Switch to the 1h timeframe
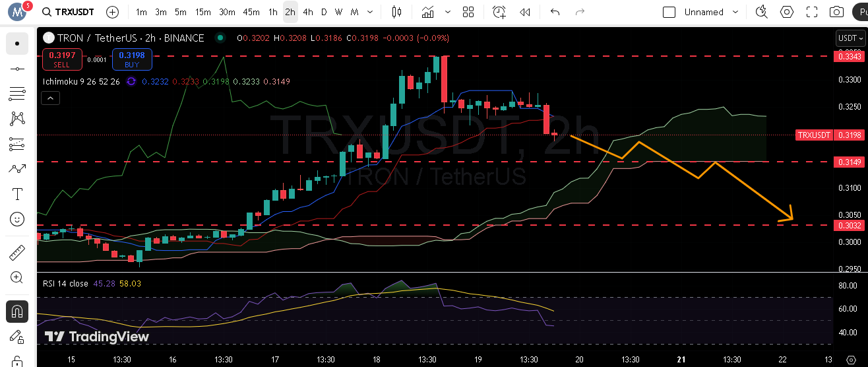This screenshot has height=367, width=868. (x=273, y=12)
